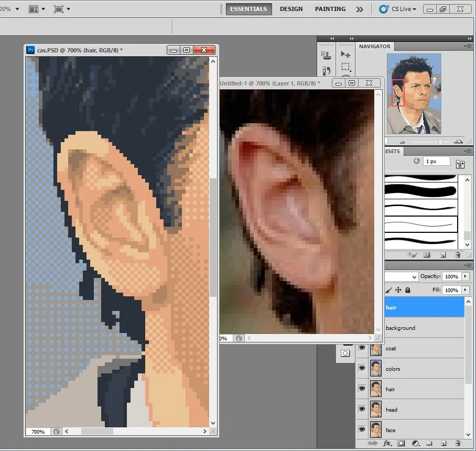Open the Preset Manager icon in Brush Presets
The image size is (476, 451).
pos(427,255)
